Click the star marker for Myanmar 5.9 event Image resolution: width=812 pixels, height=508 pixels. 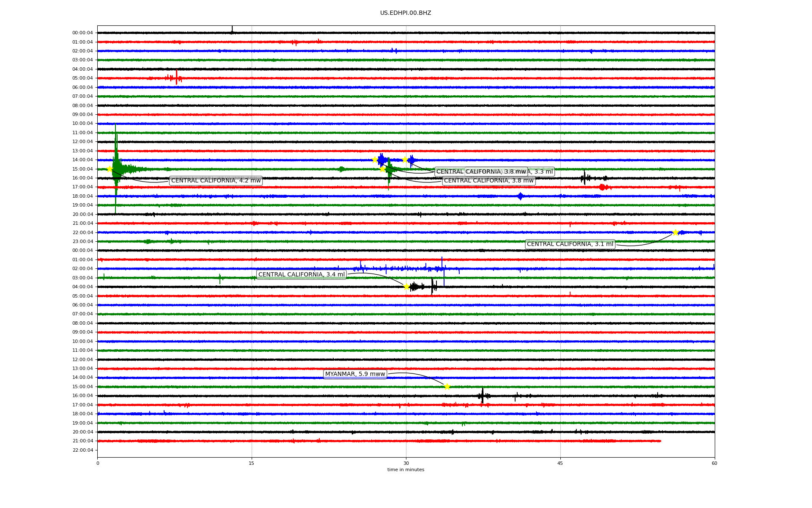click(x=447, y=387)
